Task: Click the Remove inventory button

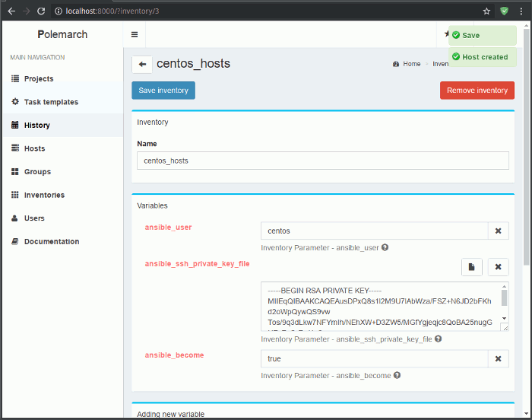Action: click(477, 91)
